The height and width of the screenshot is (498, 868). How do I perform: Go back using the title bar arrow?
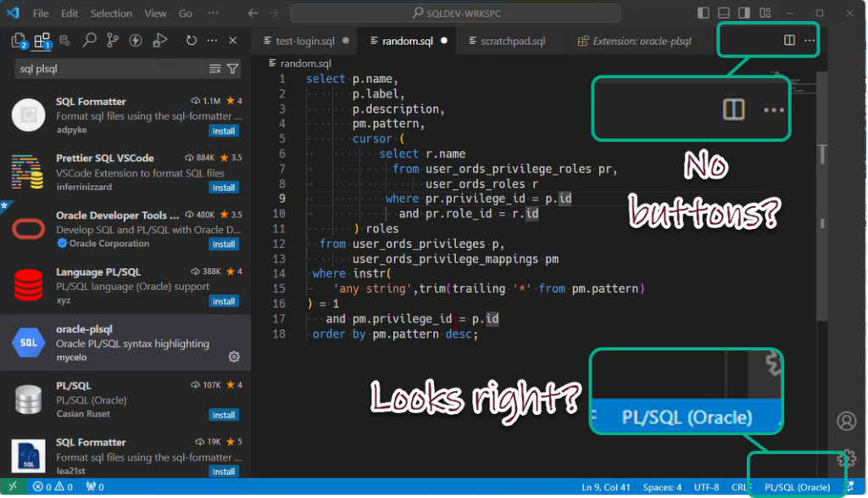(253, 13)
